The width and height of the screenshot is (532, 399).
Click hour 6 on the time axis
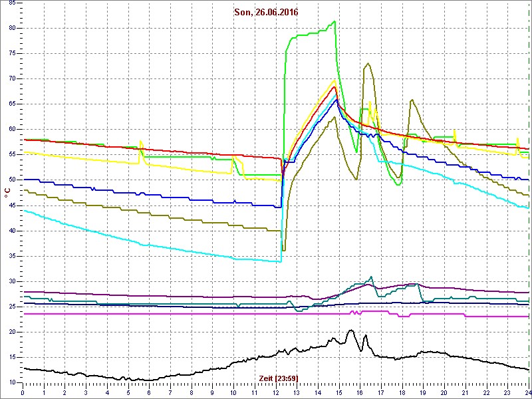[149, 392]
